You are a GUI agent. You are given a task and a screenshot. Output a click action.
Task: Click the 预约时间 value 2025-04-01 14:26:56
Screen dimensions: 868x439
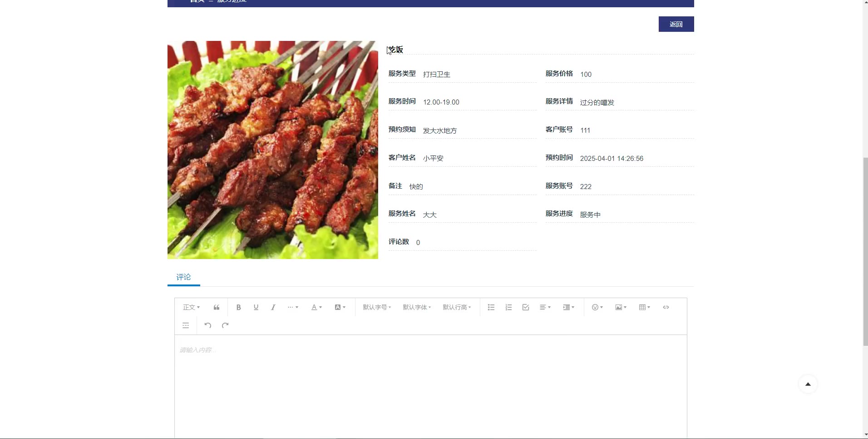coord(612,159)
